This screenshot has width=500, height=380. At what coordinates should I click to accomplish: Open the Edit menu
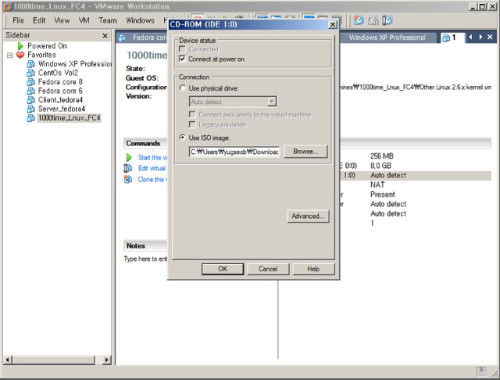coord(39,20)
